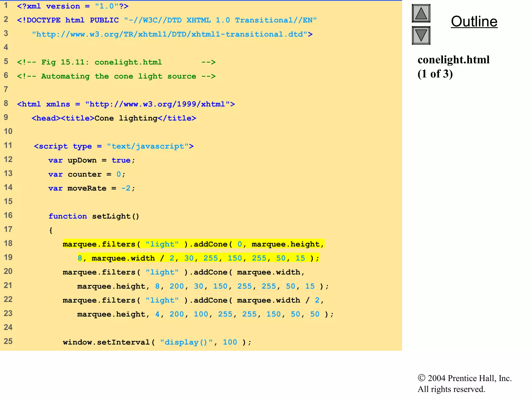Click the xhtml1-transitional.dtd URL on line 3

172,34
